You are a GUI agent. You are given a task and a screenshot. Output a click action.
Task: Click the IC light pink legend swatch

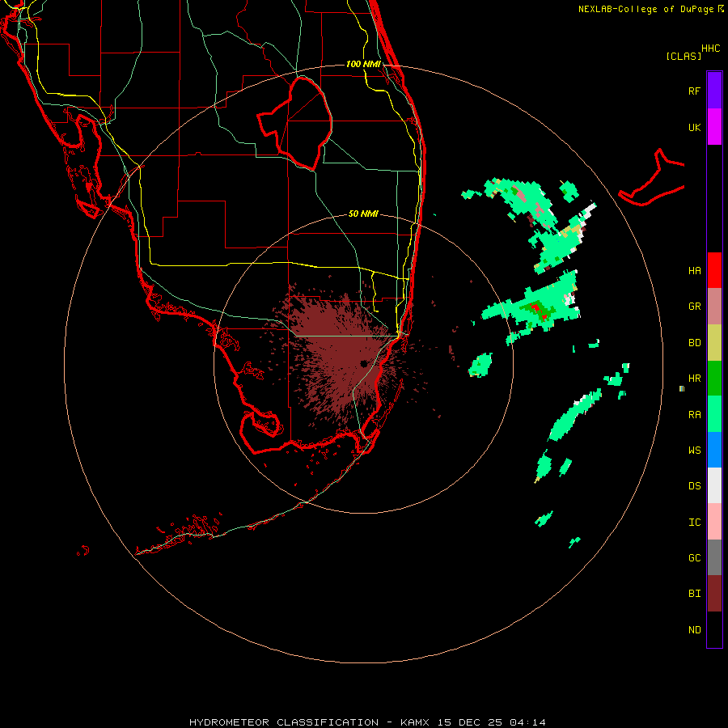(714, 522)
